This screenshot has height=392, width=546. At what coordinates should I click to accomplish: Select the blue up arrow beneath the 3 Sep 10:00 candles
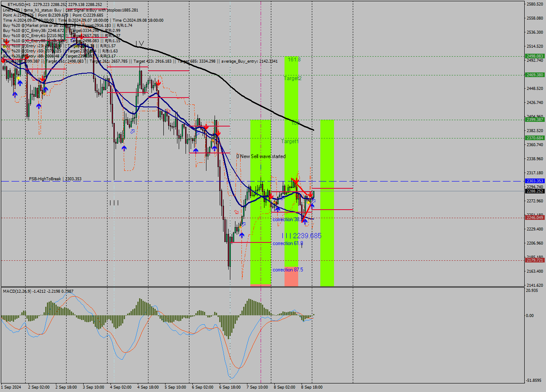click(x=124, y=148)
